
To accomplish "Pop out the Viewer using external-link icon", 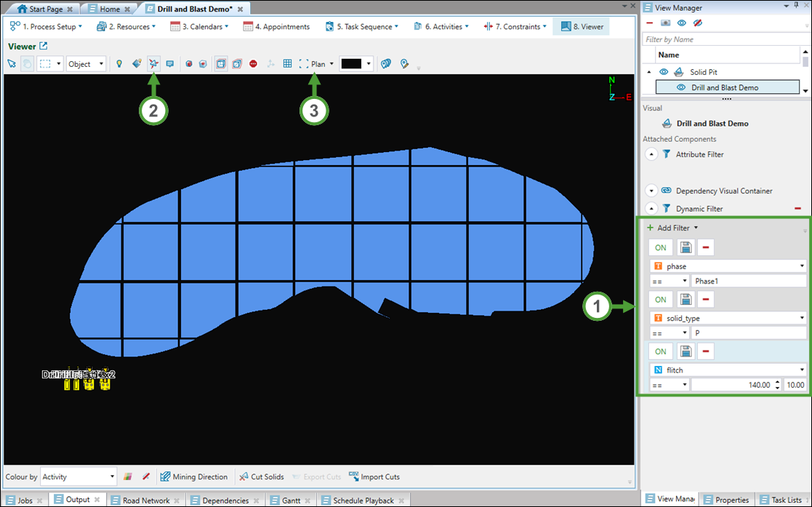I will point(44,47).
